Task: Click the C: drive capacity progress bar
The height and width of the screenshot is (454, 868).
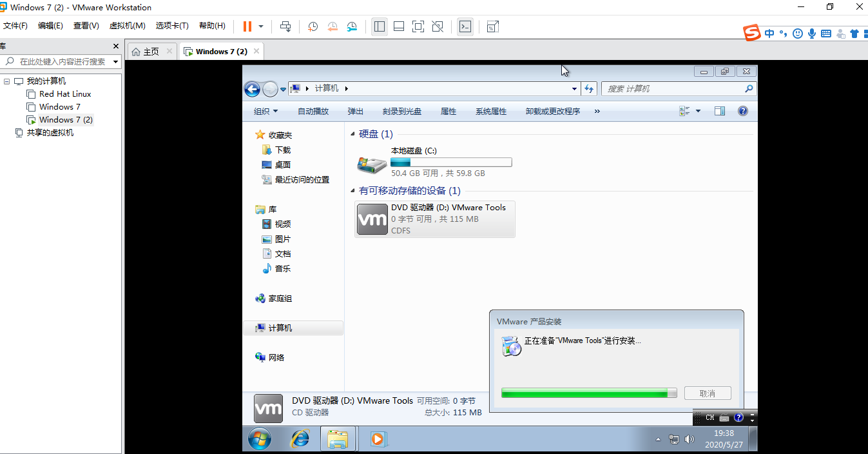Action: coord(451,162)
